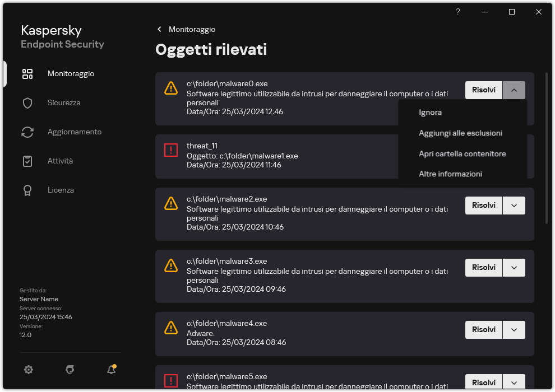
Task: Select Ignora from the context menu
Action: point(430,112)
